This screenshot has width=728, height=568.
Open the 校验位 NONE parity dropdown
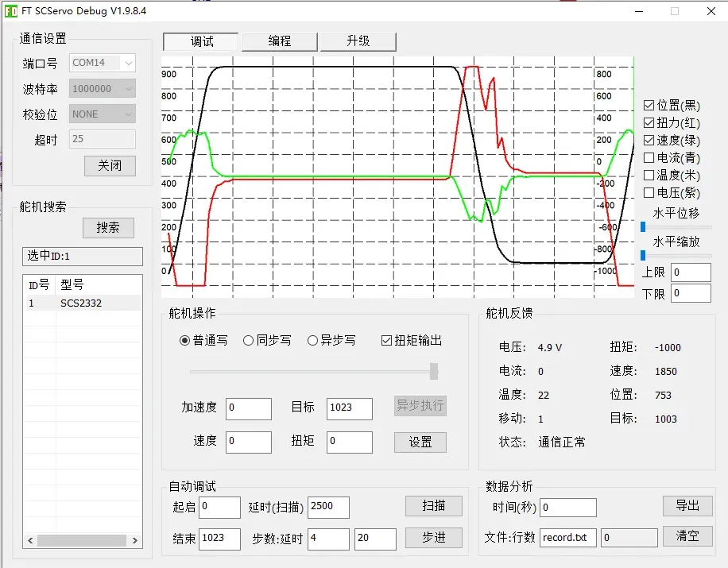pyautogui.click(x=103, y=114)
